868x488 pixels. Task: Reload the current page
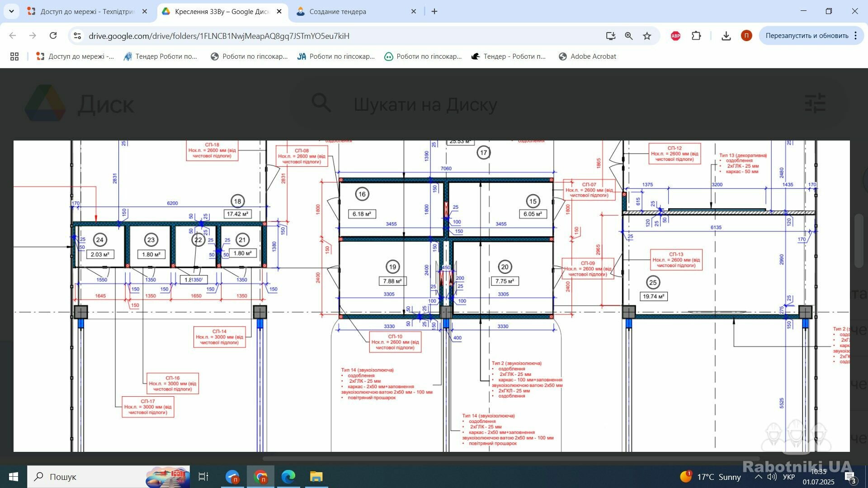click(x=53, y=36)
